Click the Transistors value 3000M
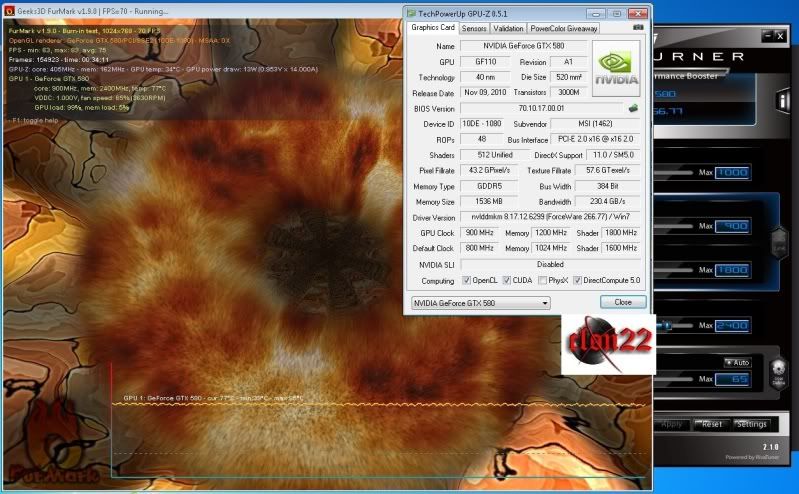Image resolution: width=799 pixels, height=494 pixels. click(x=568, y=92)
